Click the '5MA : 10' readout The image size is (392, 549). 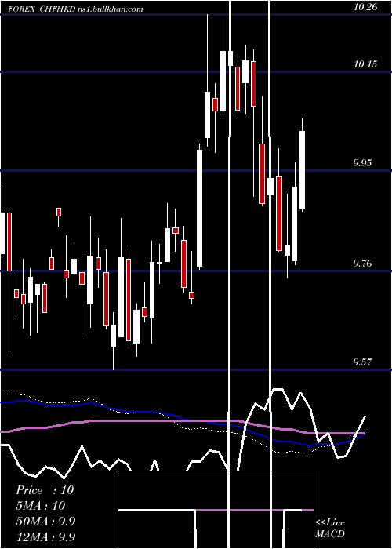coord(41,505)
